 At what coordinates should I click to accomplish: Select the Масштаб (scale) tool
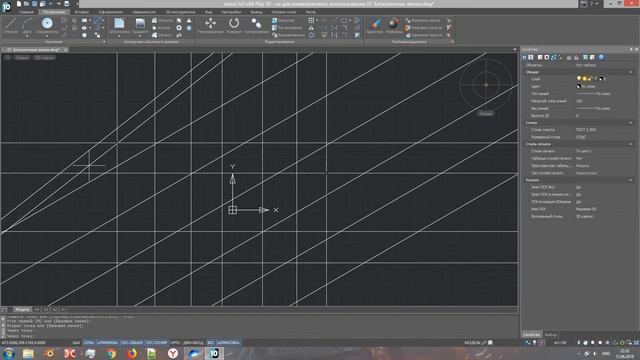click(283, 20)
